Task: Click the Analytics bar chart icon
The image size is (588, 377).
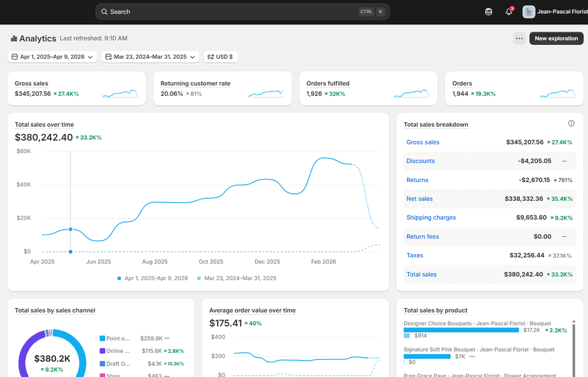Action: (x=13, y=38)
